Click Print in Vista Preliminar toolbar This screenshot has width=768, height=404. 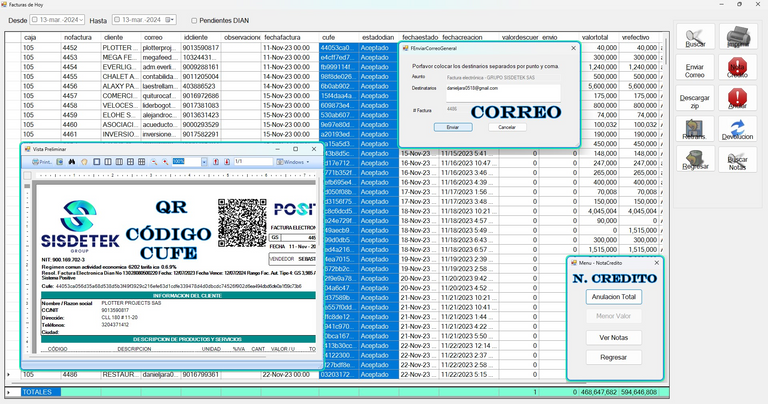42,162
